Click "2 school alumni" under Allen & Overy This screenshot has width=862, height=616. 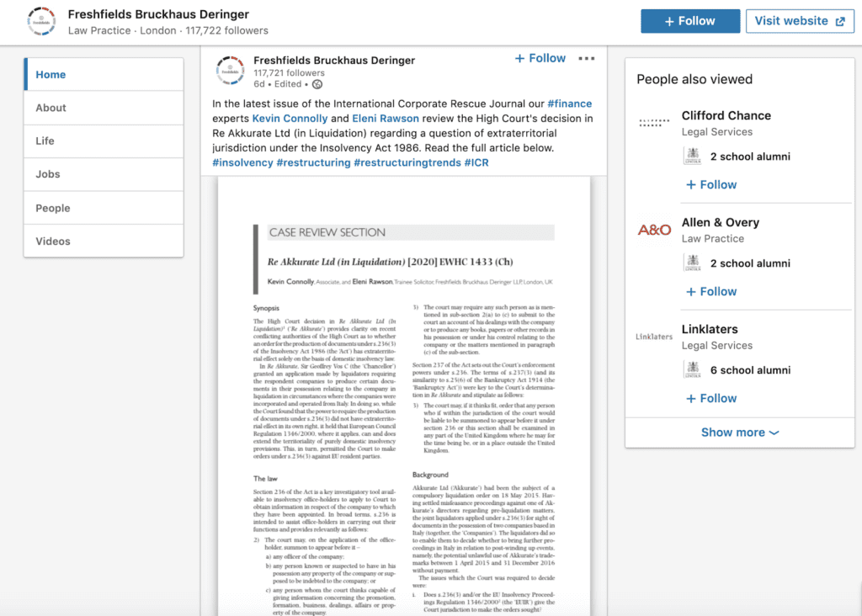750,263
